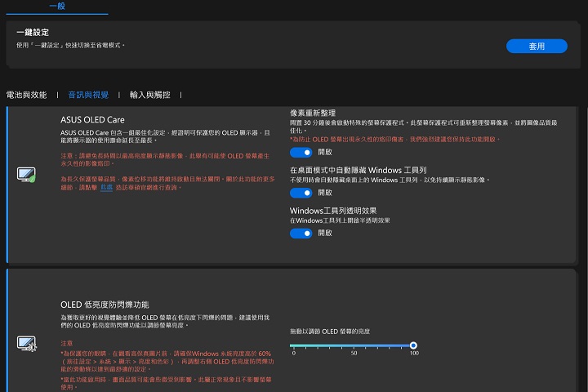This screenshot has height=392, width=588.
Task: Click the 像素重新整理 title text
Action: 313,113
